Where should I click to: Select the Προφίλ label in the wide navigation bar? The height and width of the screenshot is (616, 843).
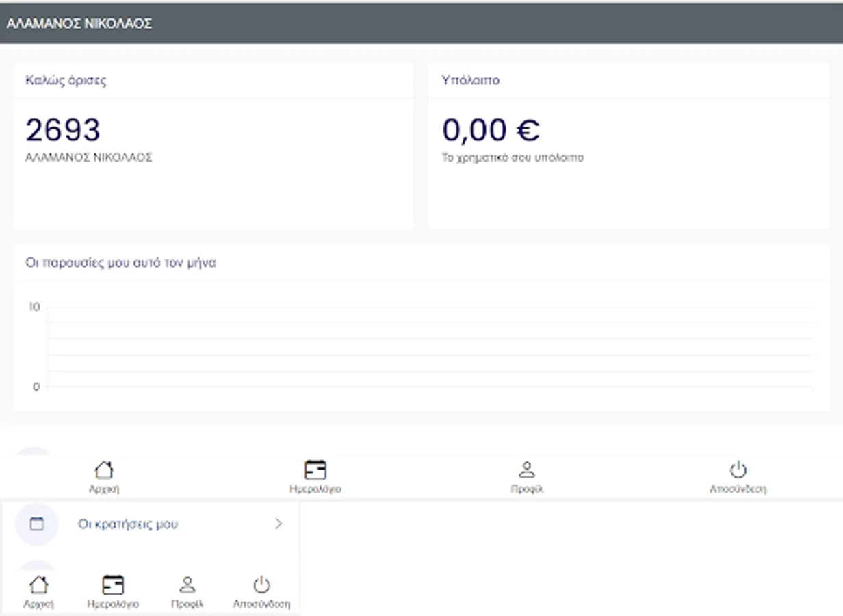tap(526, 489)
